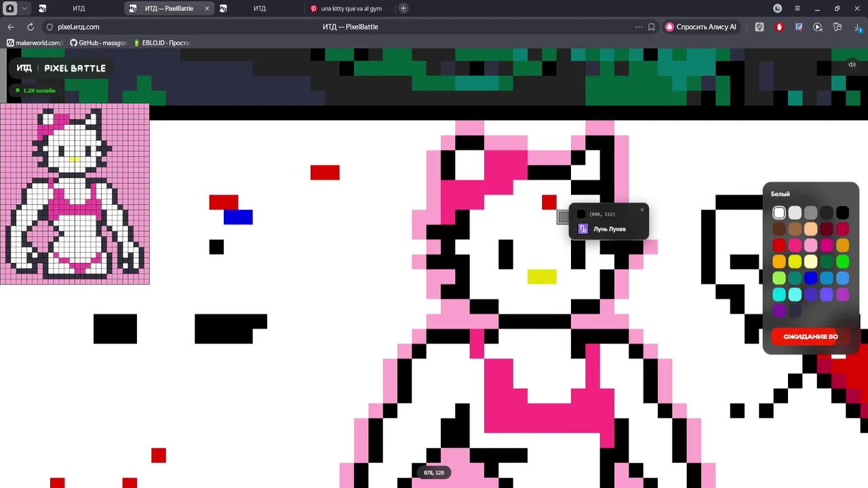Open the media player extension icon
The height and width of the screenshot is (488, 868).
pyautogui.click(x=818, y=27)
